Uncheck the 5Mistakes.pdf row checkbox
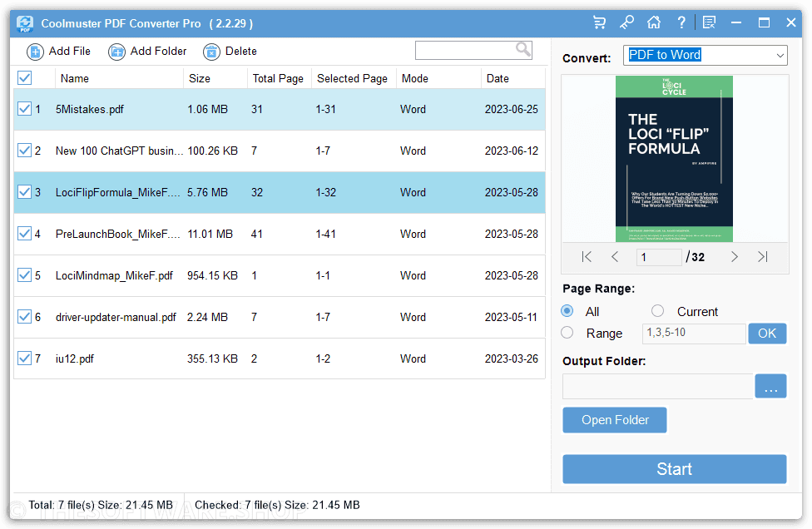Viewport: 812px width, 529px height. pyautogui.click(x=24, y=109)
